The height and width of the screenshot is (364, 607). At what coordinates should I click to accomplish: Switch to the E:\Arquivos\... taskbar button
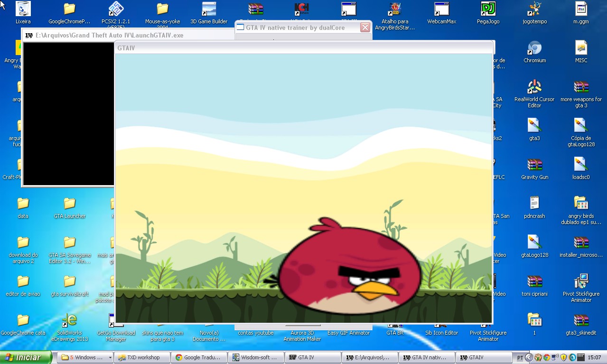(370, 357)
